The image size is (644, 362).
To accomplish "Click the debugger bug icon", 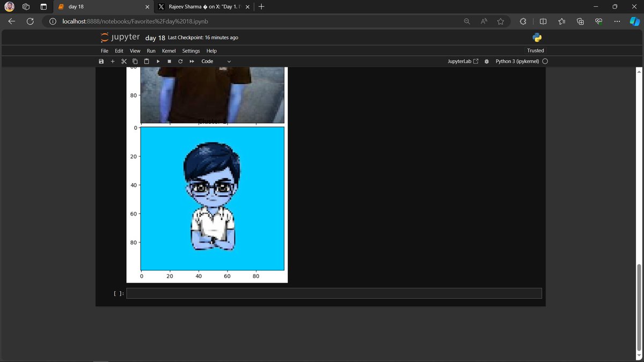I will click(x=486, y=62).
